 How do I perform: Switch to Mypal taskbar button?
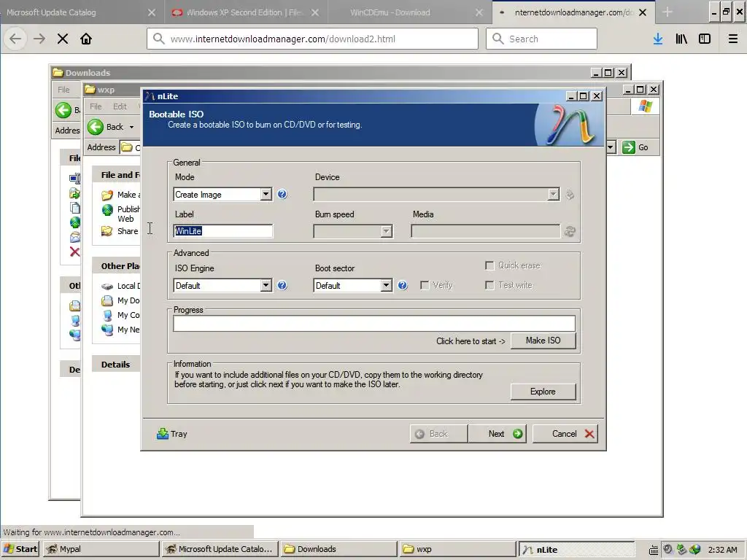101,549
